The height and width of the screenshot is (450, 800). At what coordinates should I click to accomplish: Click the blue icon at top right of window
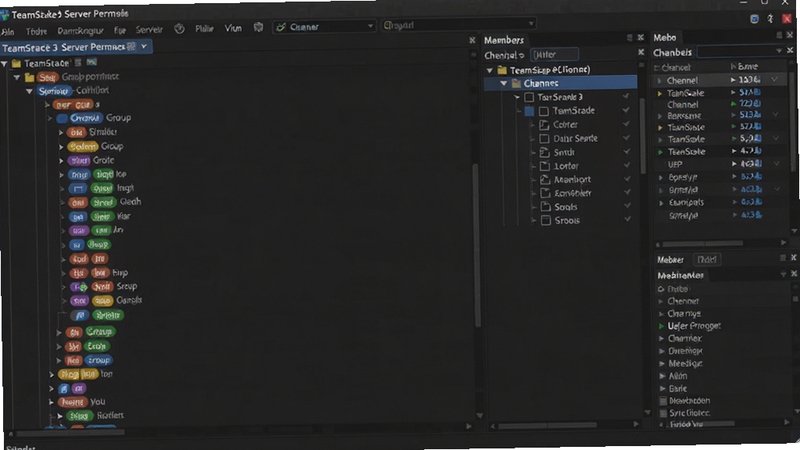tap(754, 19)
